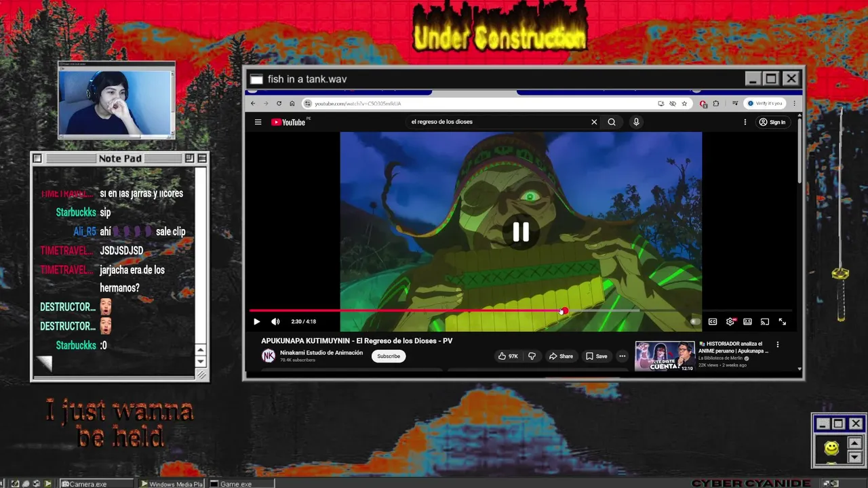868x488 pixels.
Task: Mute the video volume
Action: pos(275,322)
